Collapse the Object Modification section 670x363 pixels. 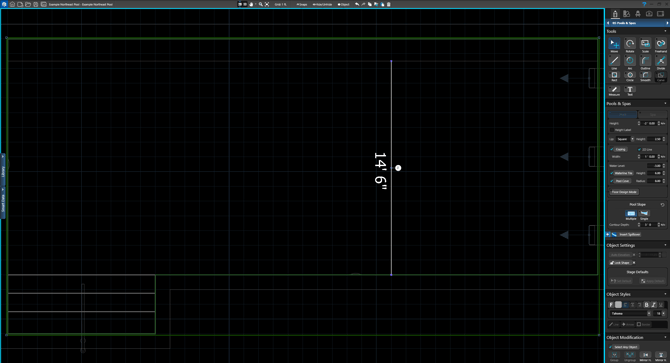(x=665, y=337)
